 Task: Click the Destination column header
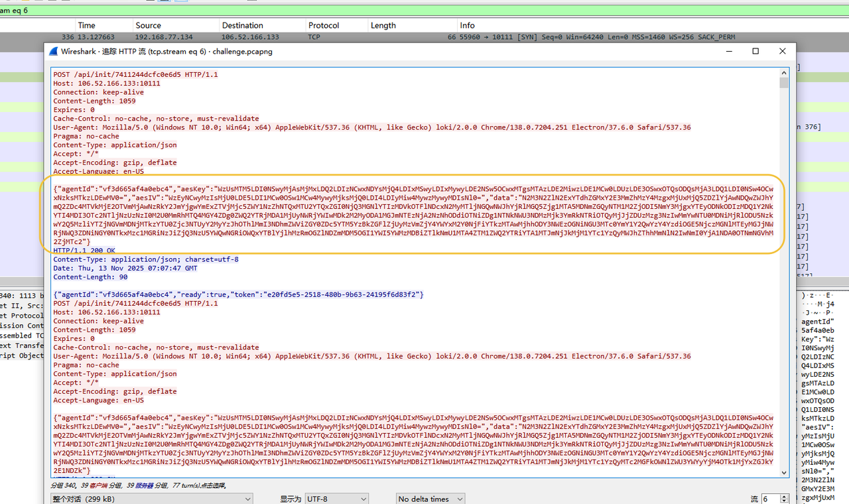[243, 25]
